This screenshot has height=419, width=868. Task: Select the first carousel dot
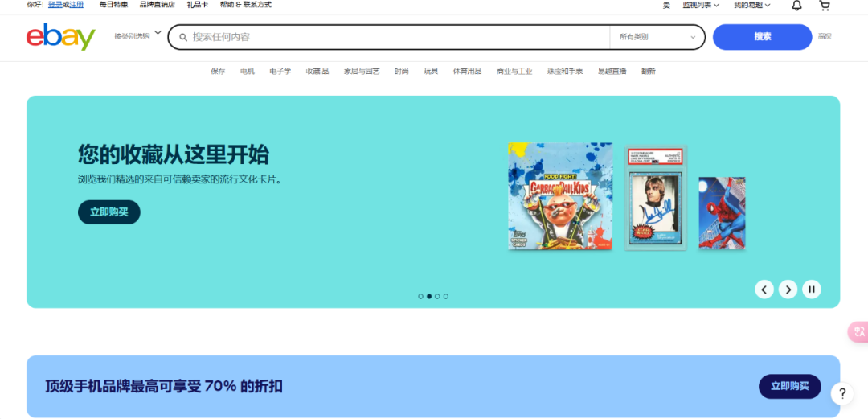(420, 297)
